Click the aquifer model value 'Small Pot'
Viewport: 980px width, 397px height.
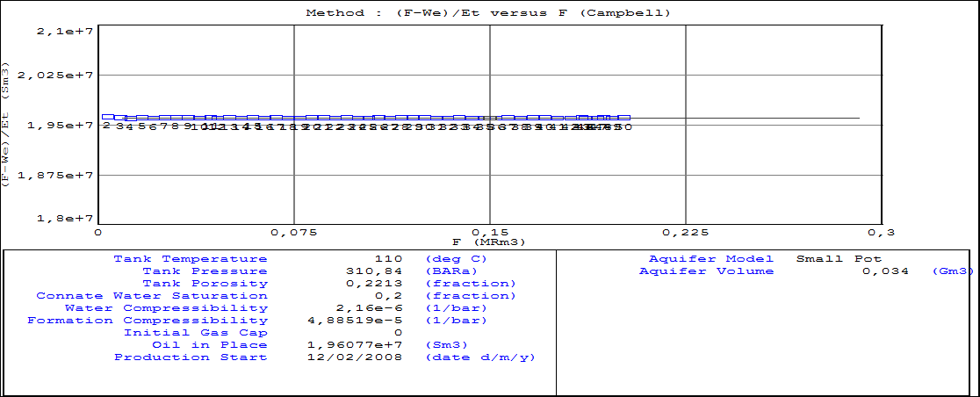click(839, 259)
